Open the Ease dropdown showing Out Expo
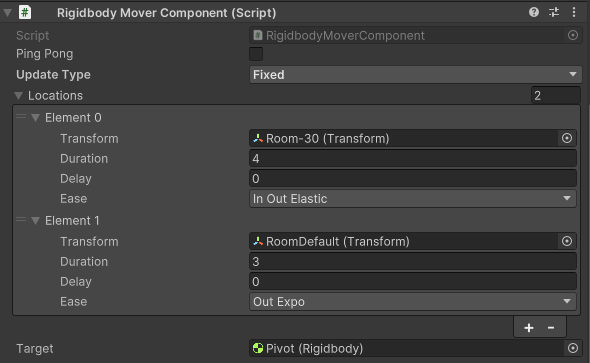The image size is (590, 363). (412, 302)
